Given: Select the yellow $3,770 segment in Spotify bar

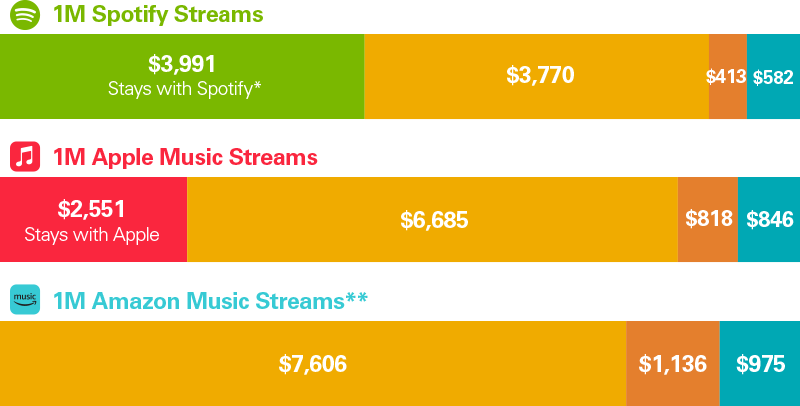Looking at the screenshot, I should pyautogui.click(x=540, y=76).
